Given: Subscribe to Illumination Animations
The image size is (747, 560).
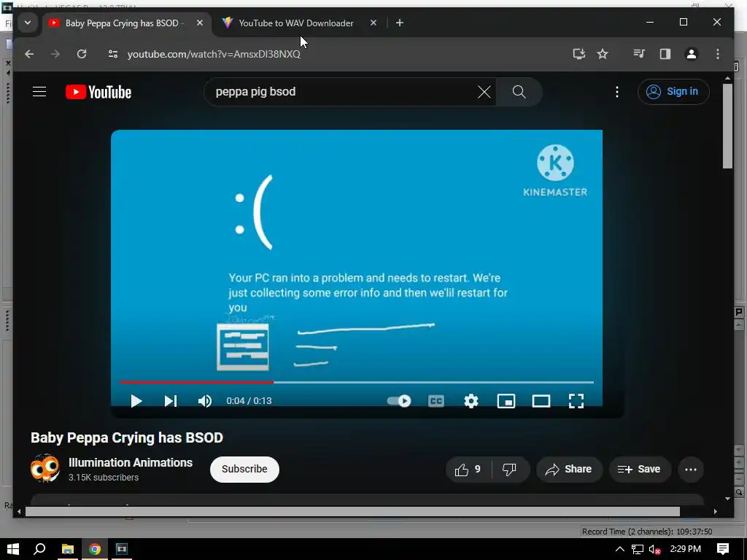Looking at the screenshot, I should (x=244, y=469).
